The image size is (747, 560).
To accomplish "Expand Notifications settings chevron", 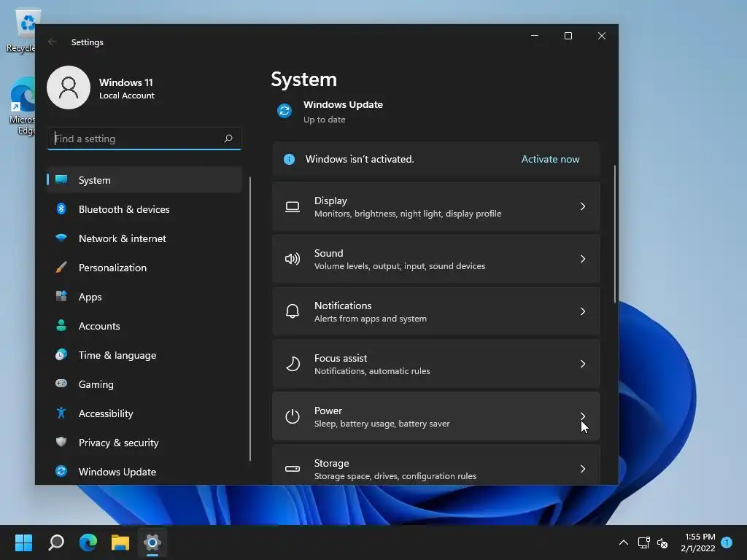I will (x=583, y=311).
